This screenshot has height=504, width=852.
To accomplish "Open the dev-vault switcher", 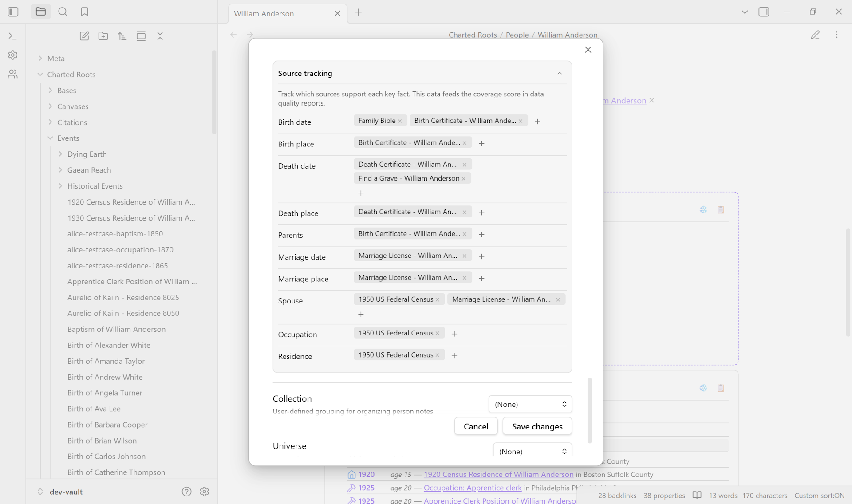I will [x=60, y=492].
